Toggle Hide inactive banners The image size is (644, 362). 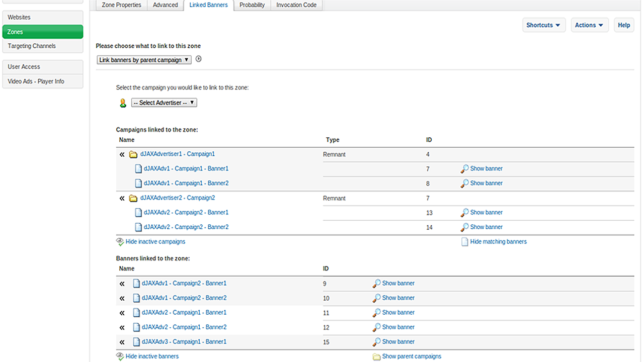tap(151, 356)
